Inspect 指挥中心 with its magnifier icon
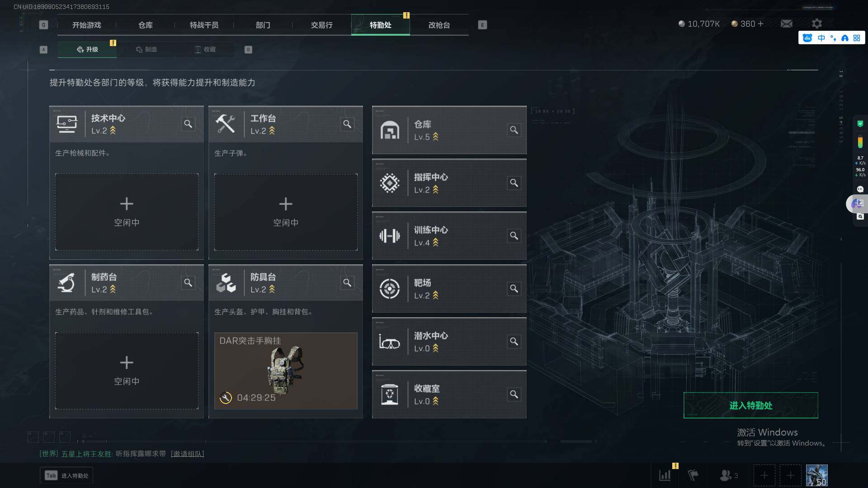The image size is (868, 488). 514,183
